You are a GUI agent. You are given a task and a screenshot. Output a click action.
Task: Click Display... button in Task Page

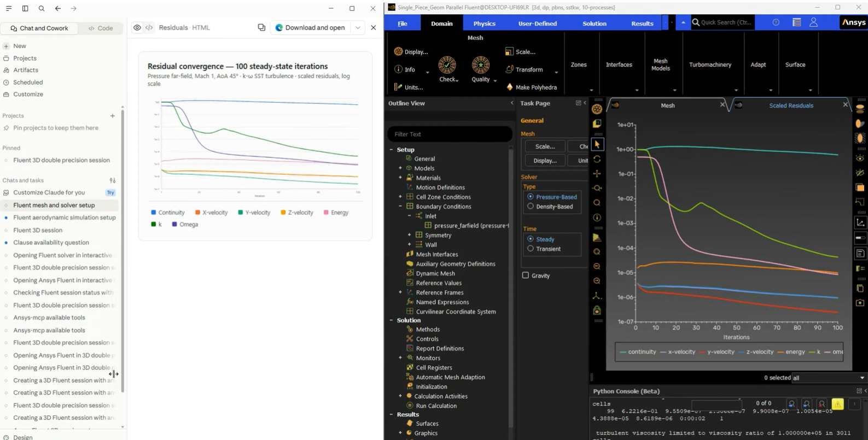[x=545, y=161]
